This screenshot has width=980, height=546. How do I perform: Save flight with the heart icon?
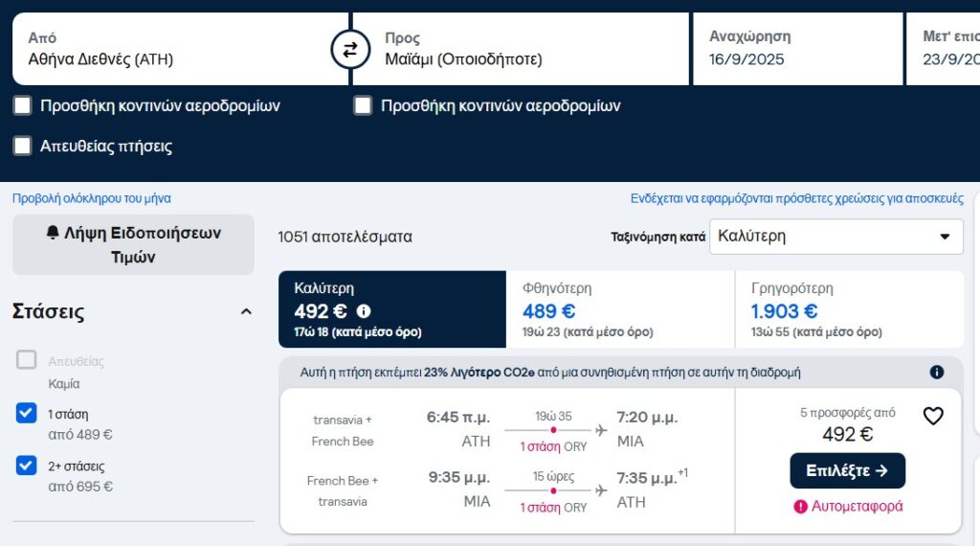pyautogui.click(x=933, y=416)
